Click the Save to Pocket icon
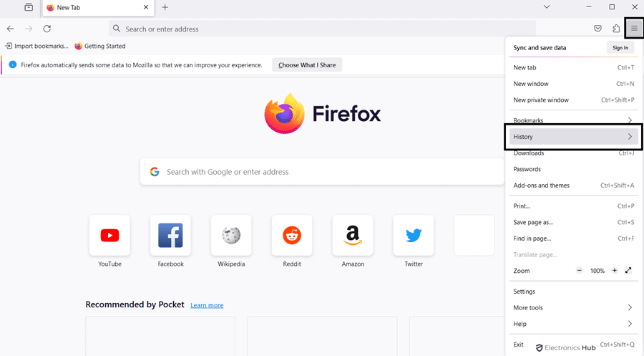Screen dimensions: 644x356 coord(597,29)
